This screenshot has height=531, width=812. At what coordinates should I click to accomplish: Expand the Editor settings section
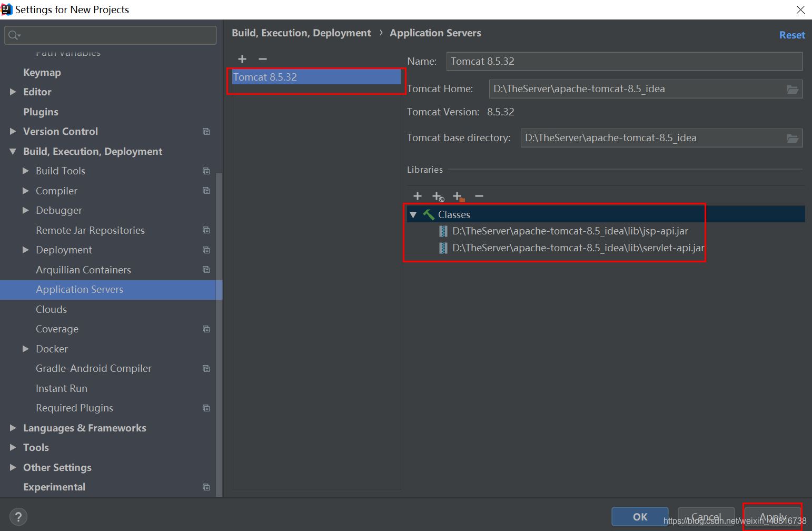[13, 92]
